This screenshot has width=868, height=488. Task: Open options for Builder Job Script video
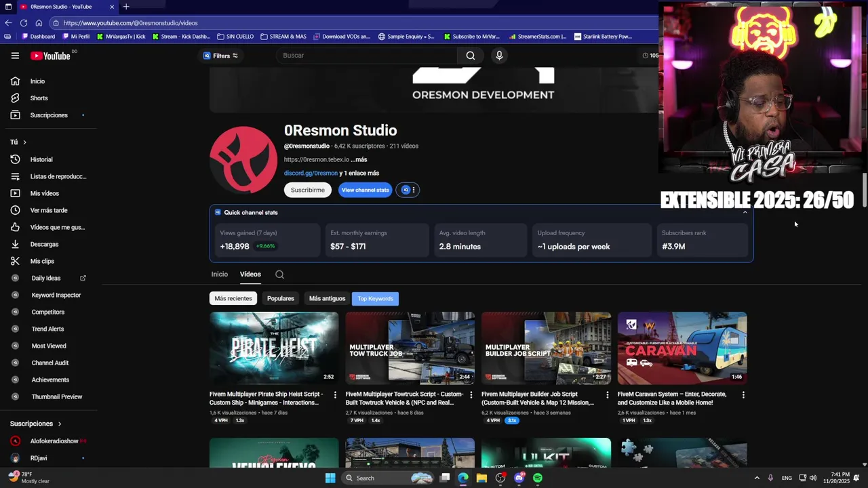click(x=607, y=394)
